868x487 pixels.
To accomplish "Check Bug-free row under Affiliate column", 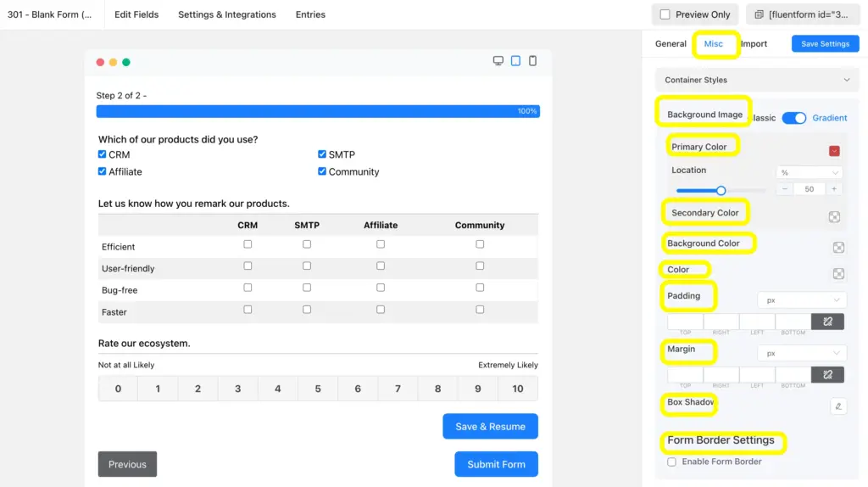I will click(381, 288).
